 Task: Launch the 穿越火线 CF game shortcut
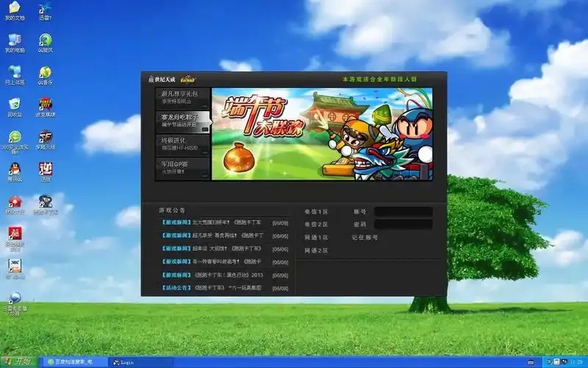tap(46, 140)
